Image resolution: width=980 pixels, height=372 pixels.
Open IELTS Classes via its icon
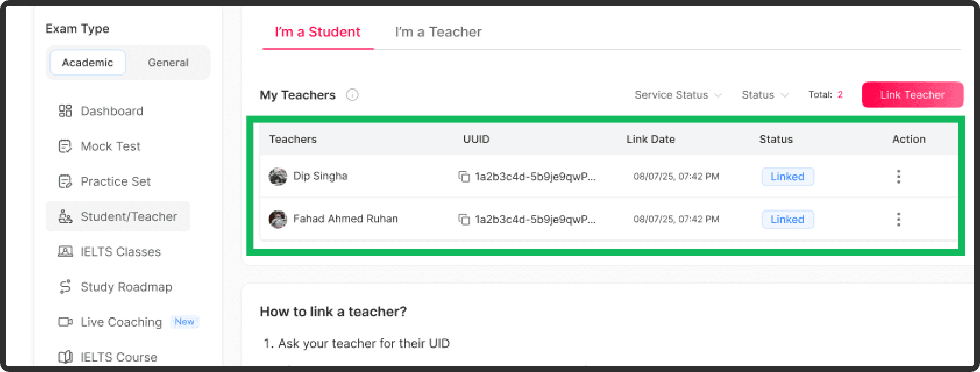(65, 251)
